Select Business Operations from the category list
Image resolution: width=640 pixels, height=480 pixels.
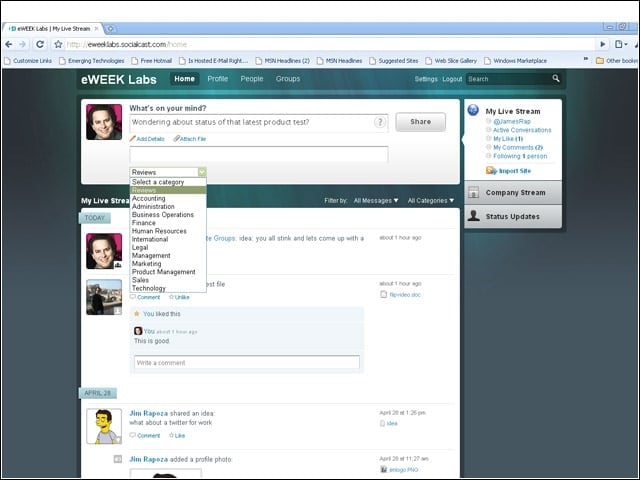[168, 215]
